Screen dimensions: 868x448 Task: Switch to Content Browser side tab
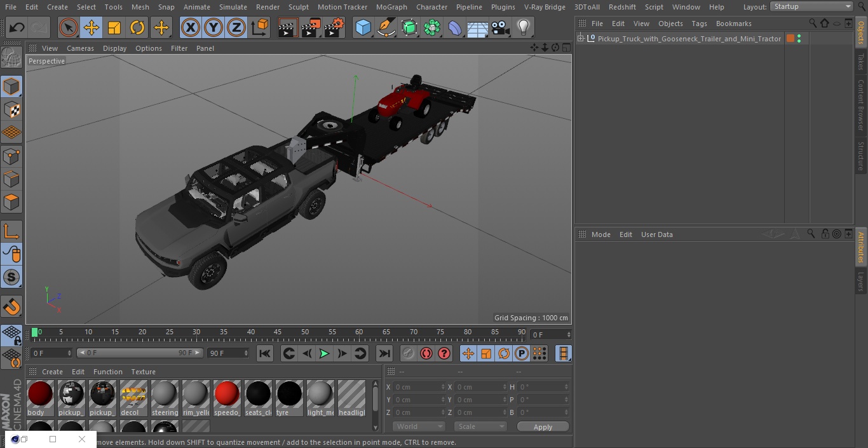[861, 104]
